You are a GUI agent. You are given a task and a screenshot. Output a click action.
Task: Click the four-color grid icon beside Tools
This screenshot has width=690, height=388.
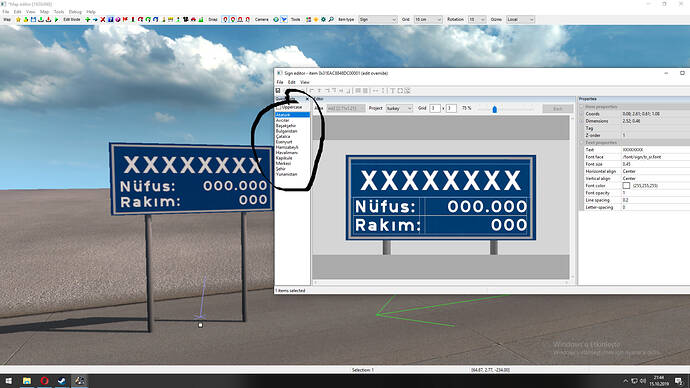click(x=308, y=19)
